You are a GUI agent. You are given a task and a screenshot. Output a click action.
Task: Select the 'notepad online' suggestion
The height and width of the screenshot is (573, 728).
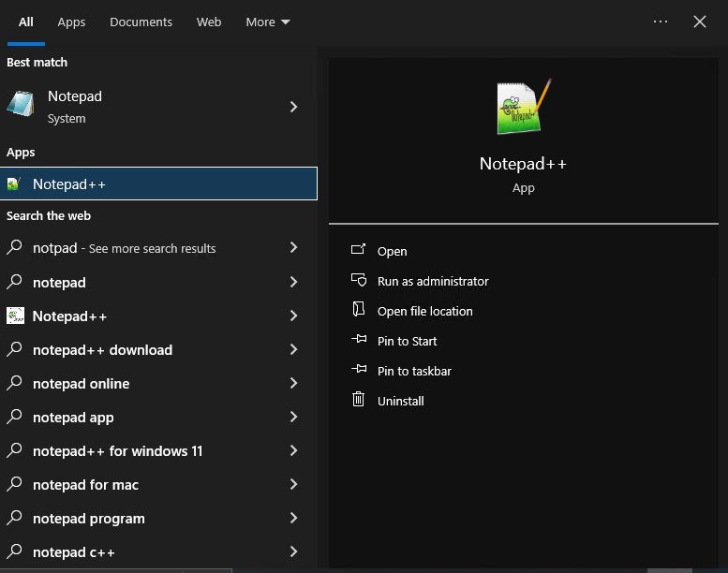coord(81,384)
